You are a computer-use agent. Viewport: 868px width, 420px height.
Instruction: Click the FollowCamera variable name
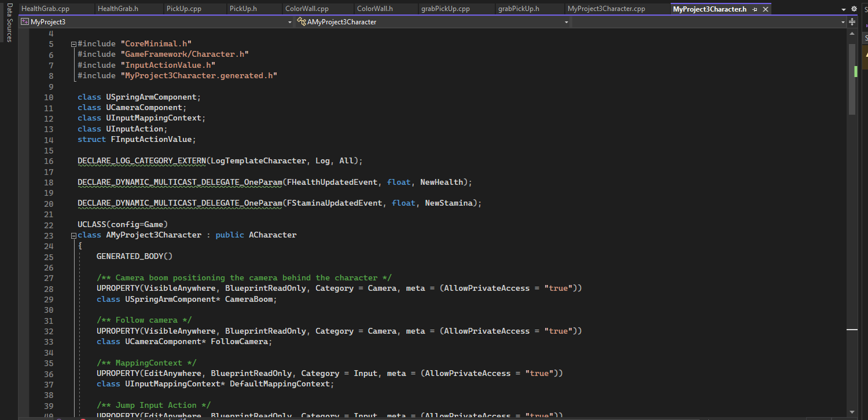pyautogui.click(x=240, y=342)
